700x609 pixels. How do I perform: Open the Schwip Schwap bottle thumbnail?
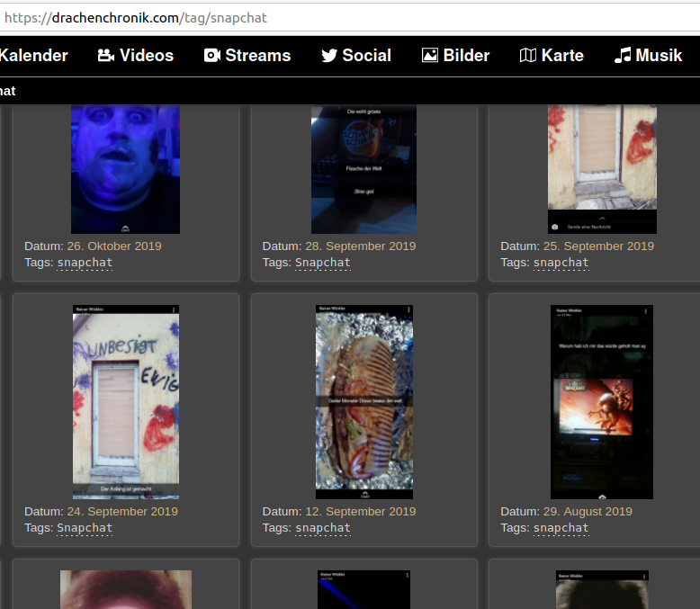363,169
